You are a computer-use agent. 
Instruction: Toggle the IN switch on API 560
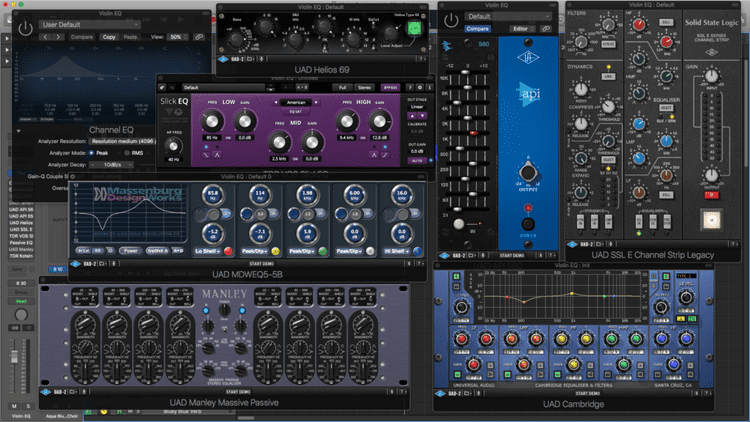(459, 224)
